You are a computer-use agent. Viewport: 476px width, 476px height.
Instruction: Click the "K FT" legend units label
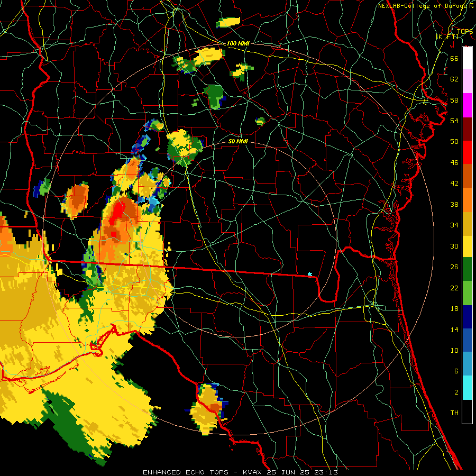click(448, 36)
